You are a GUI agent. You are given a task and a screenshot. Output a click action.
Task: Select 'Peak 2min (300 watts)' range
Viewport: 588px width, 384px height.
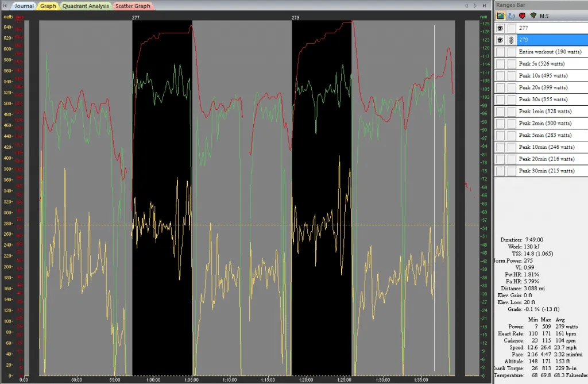[552, 123]
